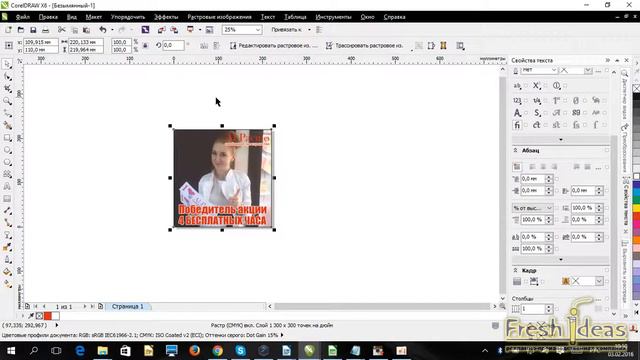
Task: Open Chrome from the taskbar
Action: click(218, 351)
